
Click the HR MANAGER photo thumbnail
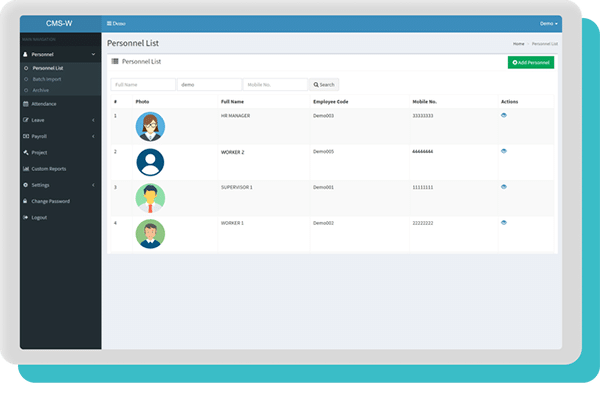pos(150,127)
